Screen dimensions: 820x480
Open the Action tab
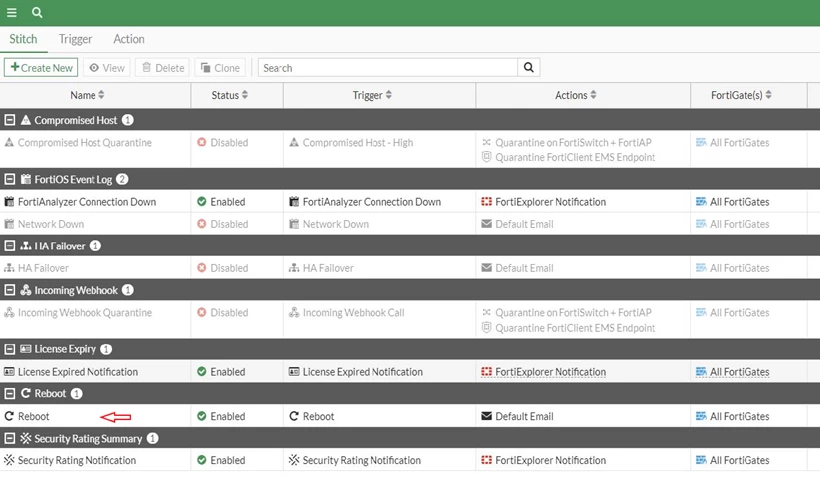[129, 39]
